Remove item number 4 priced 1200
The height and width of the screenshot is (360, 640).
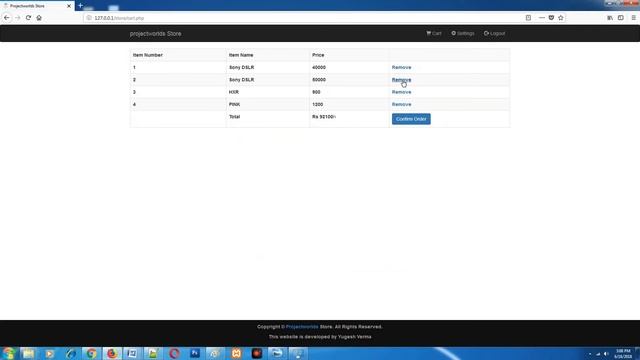point(401,104)
